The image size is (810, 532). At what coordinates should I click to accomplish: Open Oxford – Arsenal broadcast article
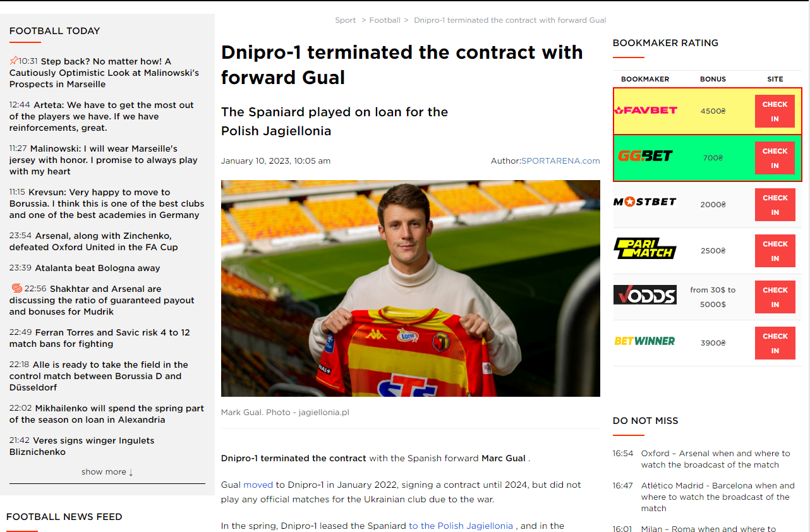point(715,459)
